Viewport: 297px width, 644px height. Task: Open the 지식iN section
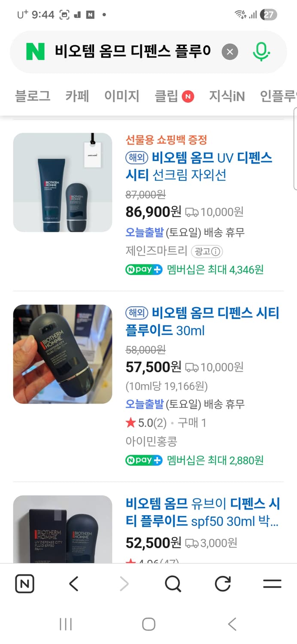pyautogui.click(x=227, y=97)
